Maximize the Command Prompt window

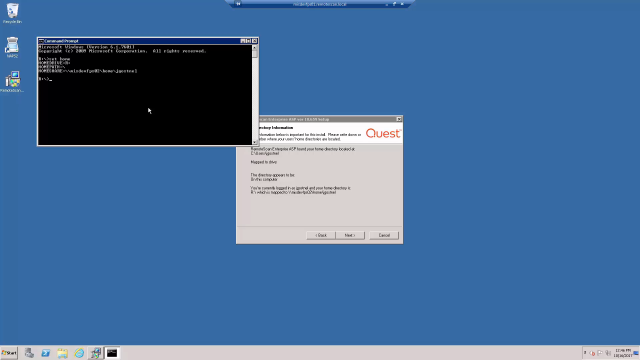click(x=248, y=41)
